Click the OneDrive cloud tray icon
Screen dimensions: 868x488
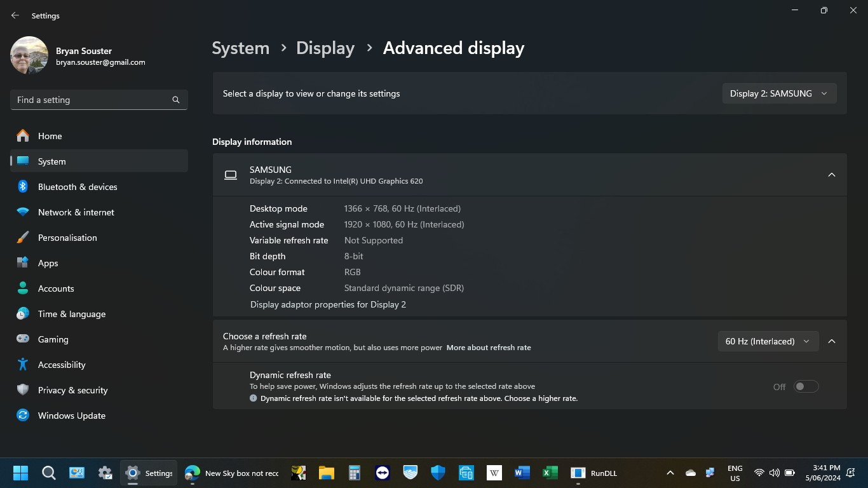pyautogui.click(x=691, y=473)
